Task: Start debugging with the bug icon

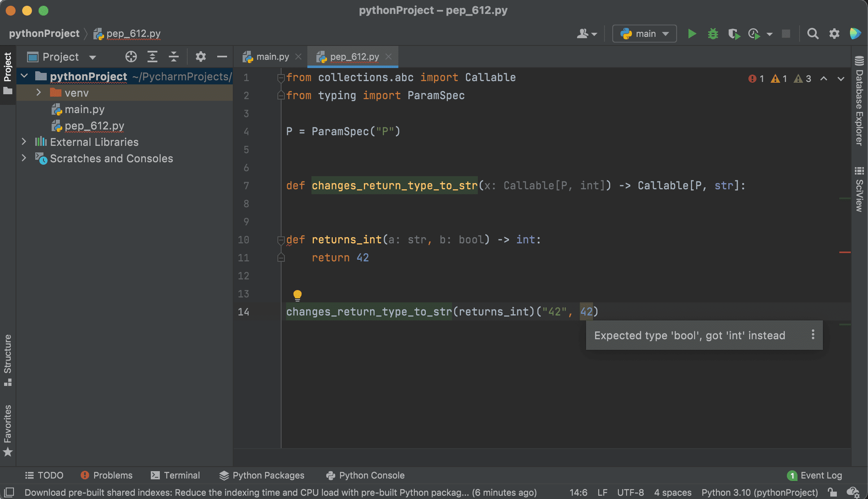Action: pos(713,34)
